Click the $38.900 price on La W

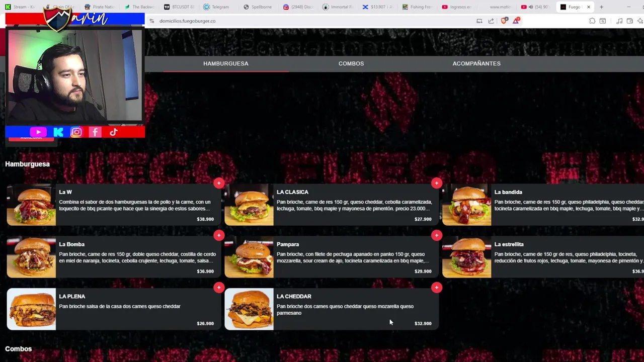[205, 219]
